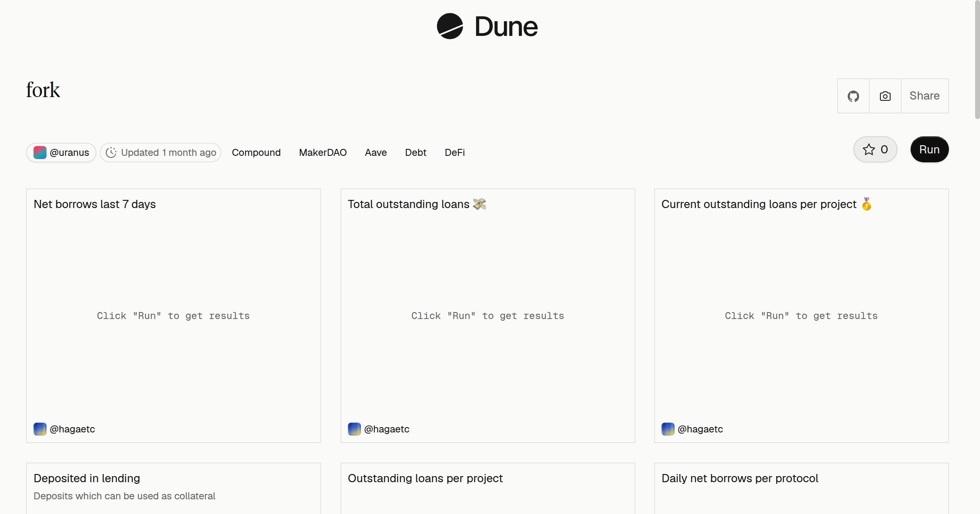Click the camera screenshot icon
The image size is (980, 514).
(x=885, y=96)
